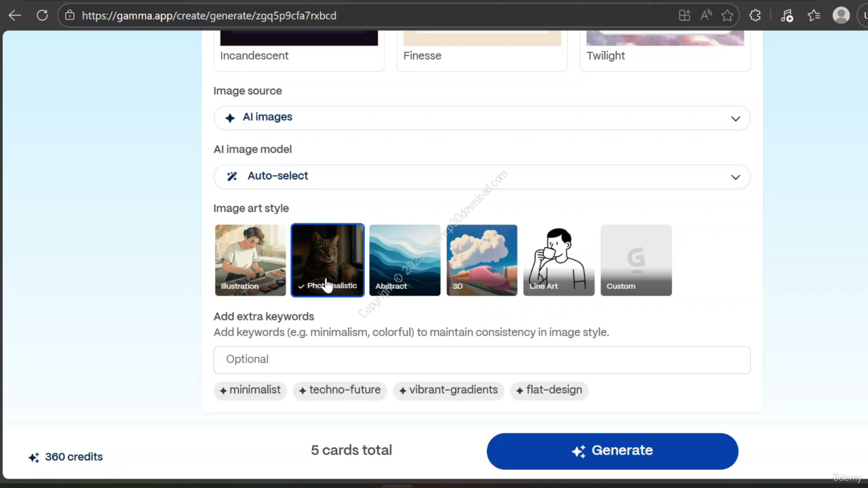The height and width of the screenshot is (488, 868).
Task: Click the star icon to favorite this page
Action: pyautogui.click(x=728, y=16)
